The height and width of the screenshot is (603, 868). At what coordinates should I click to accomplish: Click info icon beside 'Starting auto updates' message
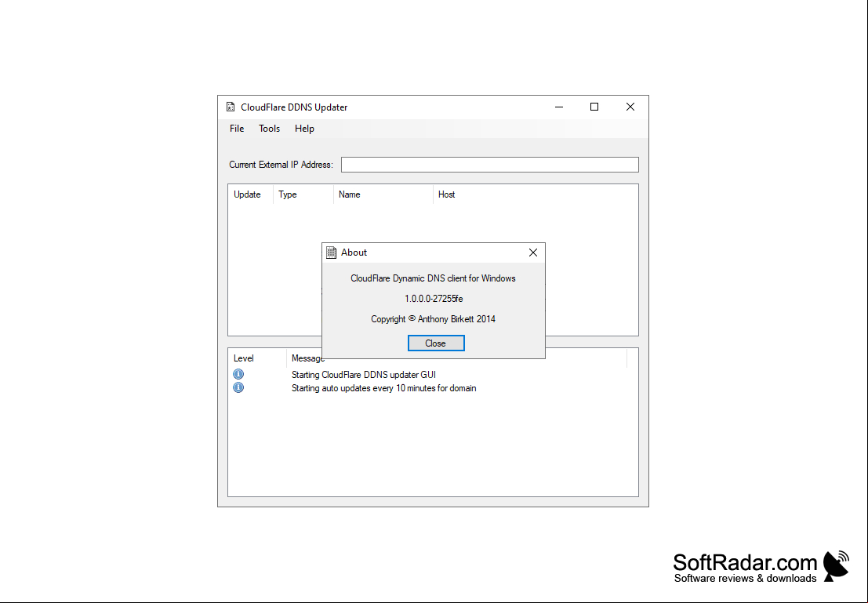coord(238,387)
